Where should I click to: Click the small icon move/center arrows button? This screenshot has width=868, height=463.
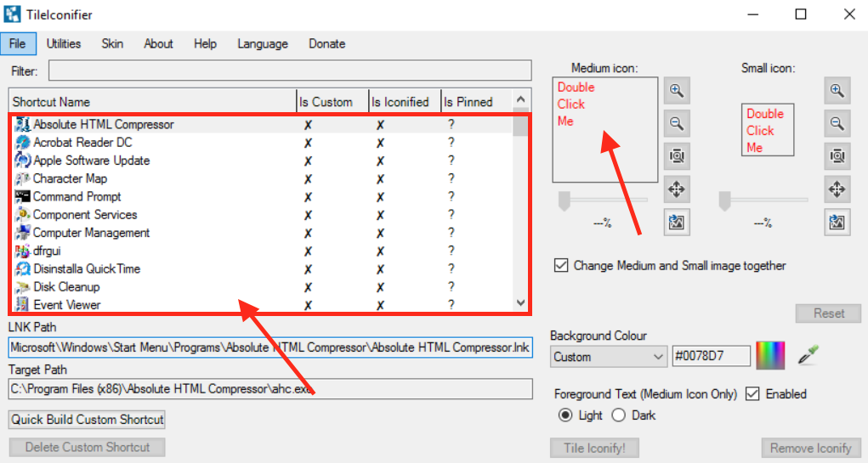click(x=837, y=189)
